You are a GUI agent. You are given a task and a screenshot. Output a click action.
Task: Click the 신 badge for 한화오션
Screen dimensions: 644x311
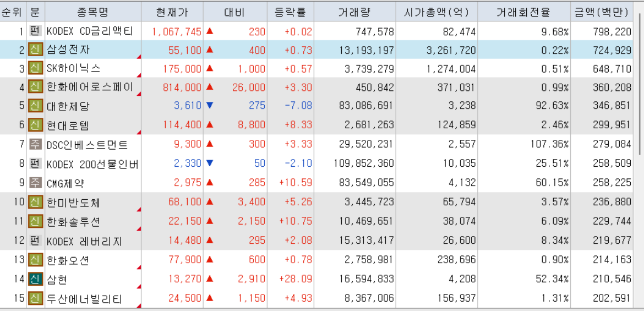click(x=35, y=260)
